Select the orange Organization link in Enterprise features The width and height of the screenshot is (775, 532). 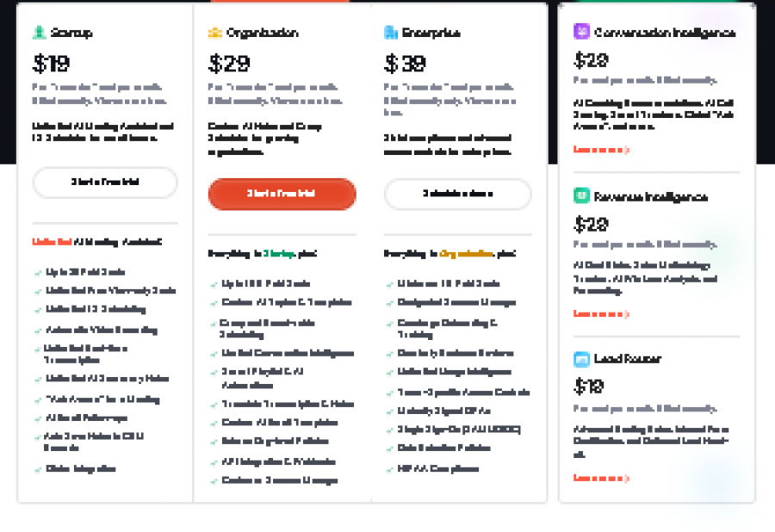pos(466,252)
